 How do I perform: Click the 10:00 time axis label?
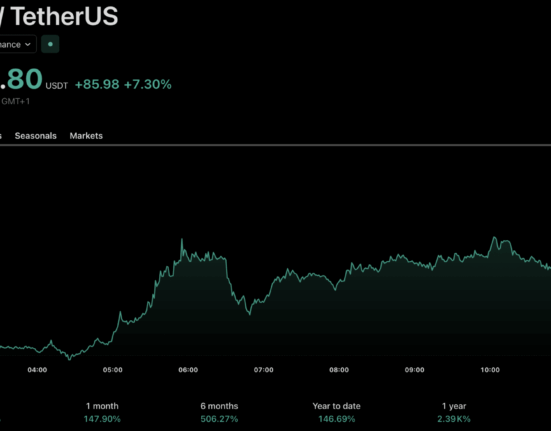click(x=490, y=370)
